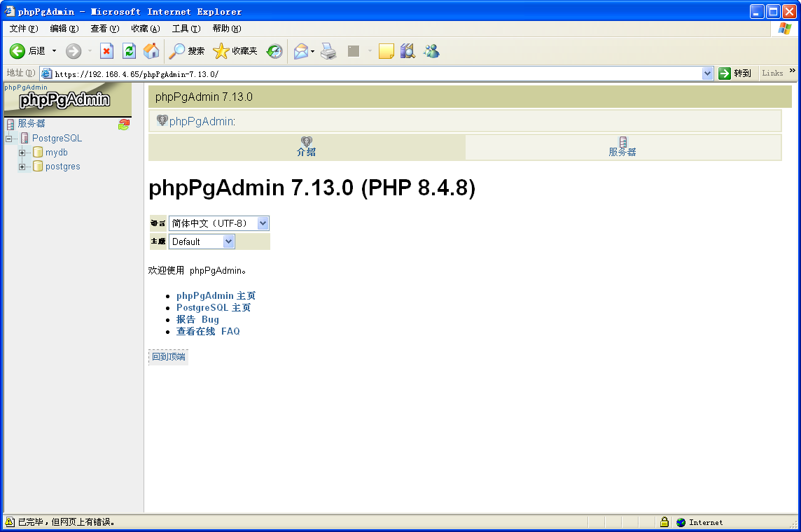Open the yellow Discuss note icon
801x532 pixels.
tap(386, 51)
